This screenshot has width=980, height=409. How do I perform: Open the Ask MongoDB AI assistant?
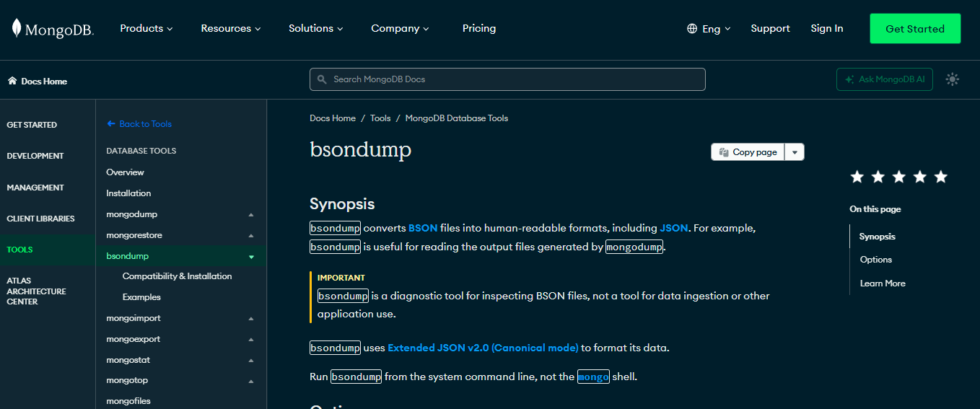tap(884, 79)
